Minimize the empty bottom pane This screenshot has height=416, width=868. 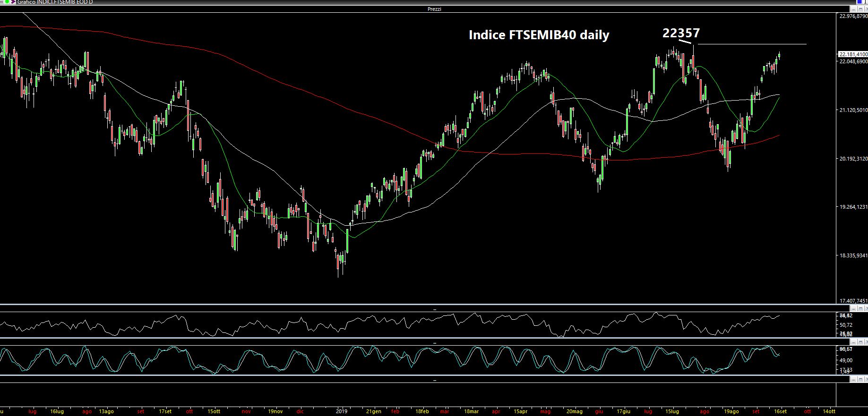point(854,379)
